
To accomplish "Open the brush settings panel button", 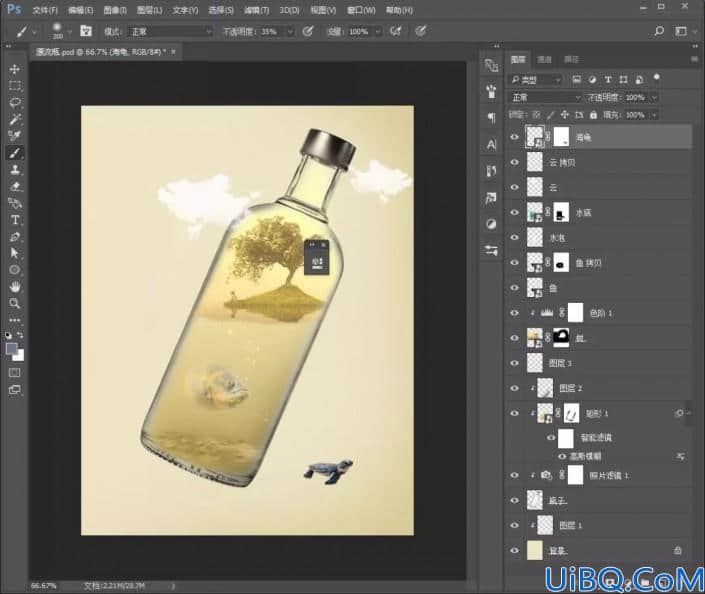I will pyautogui.click(x=86, y=31).
